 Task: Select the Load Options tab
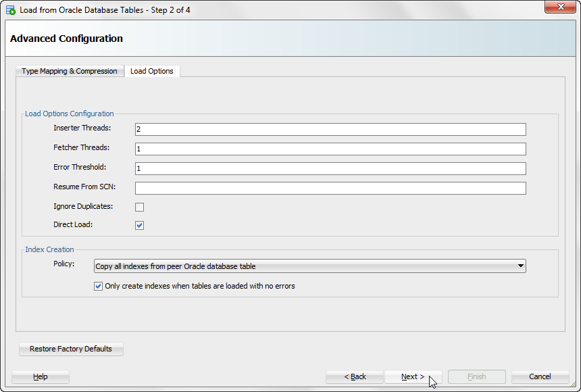coord(152,71)
